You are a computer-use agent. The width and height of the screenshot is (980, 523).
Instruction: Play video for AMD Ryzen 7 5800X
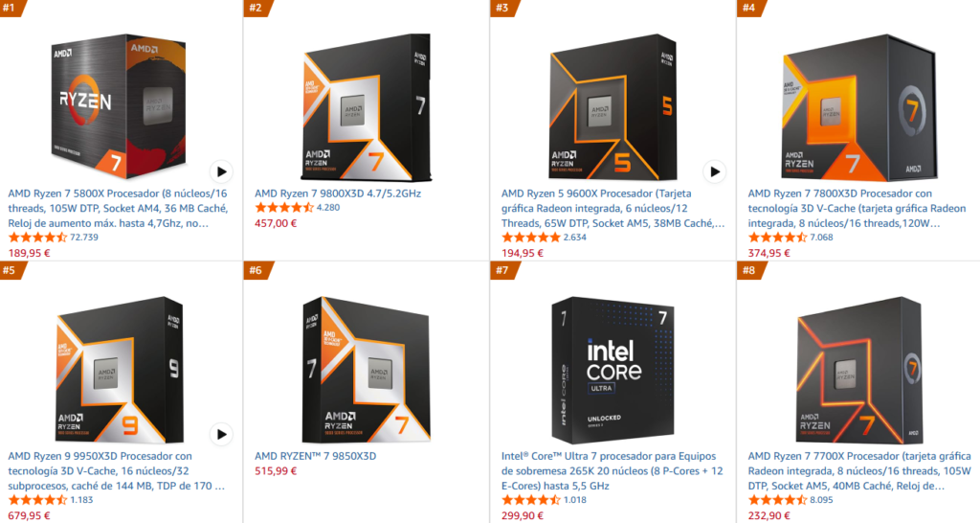[x=221, y=171]
